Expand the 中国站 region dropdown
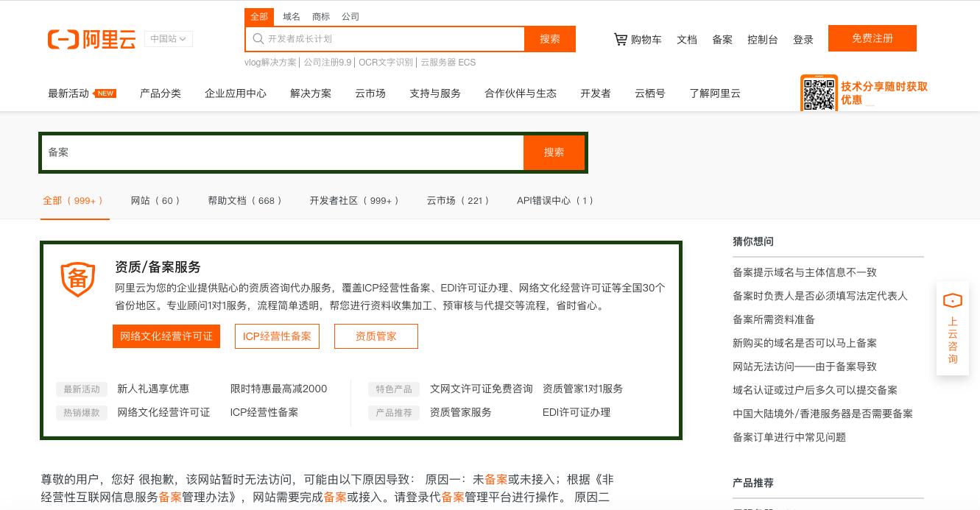Image resolution: width=980 pixels, height=510 pixels. tap(168, 39)
